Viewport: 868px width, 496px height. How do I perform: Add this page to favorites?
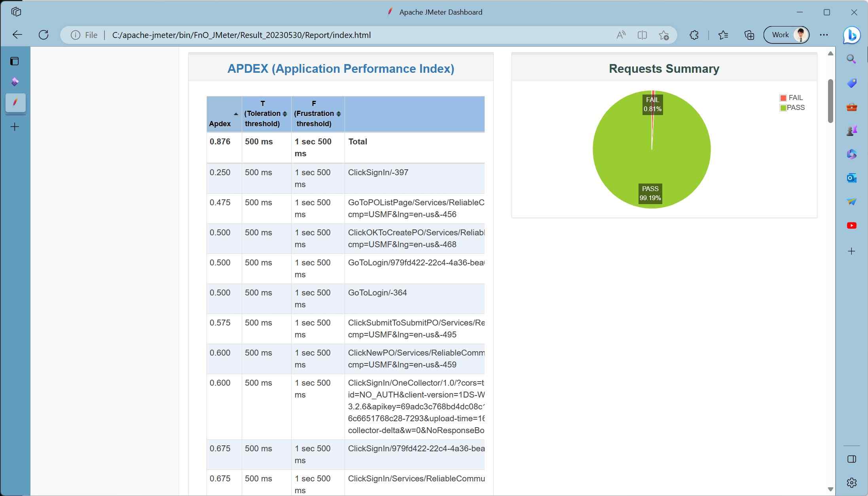(664, 35)
